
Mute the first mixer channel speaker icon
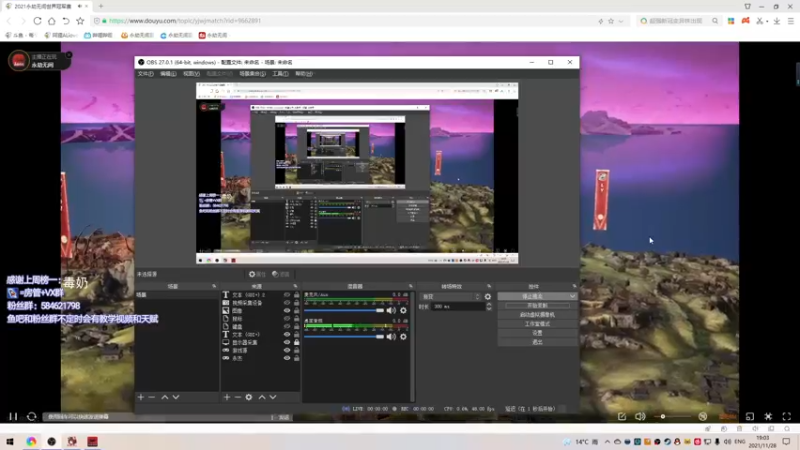coord(391,310)
